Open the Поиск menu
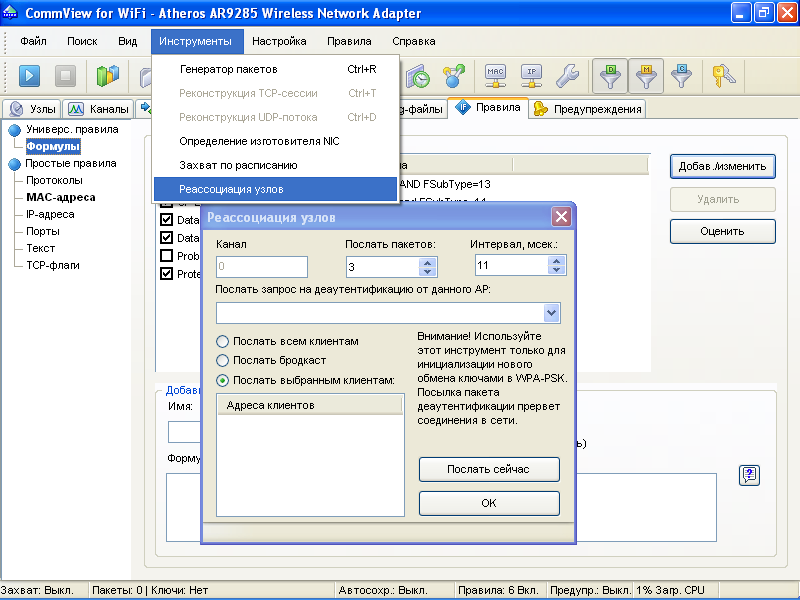 tap(82, 41)
